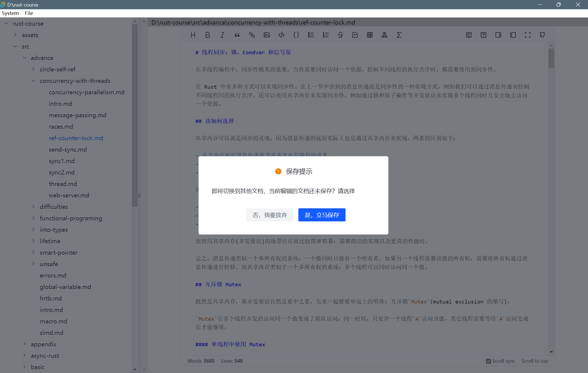Open the System menu
Screen dimensions: 588x373
(10, 13)
